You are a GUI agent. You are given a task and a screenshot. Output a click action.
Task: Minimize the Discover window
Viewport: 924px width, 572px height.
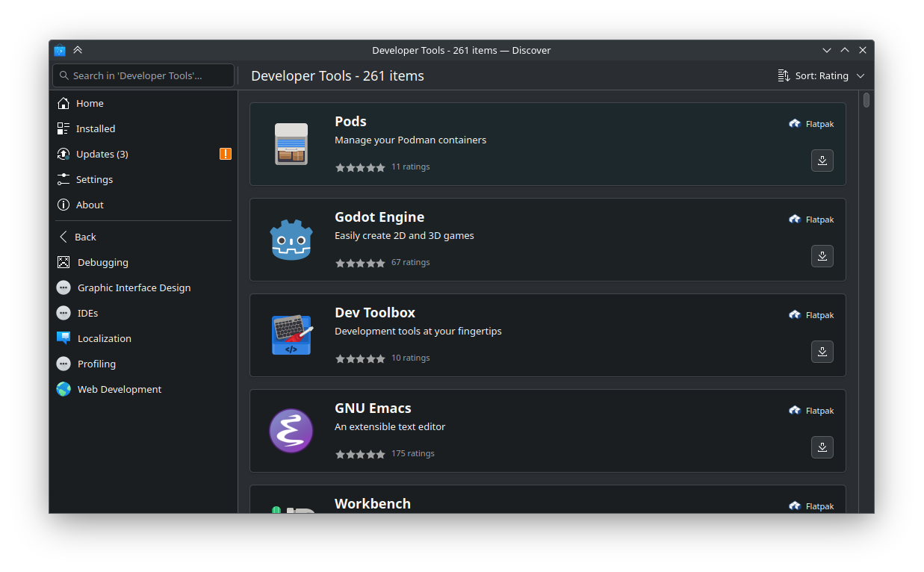(x=827, y=50)
